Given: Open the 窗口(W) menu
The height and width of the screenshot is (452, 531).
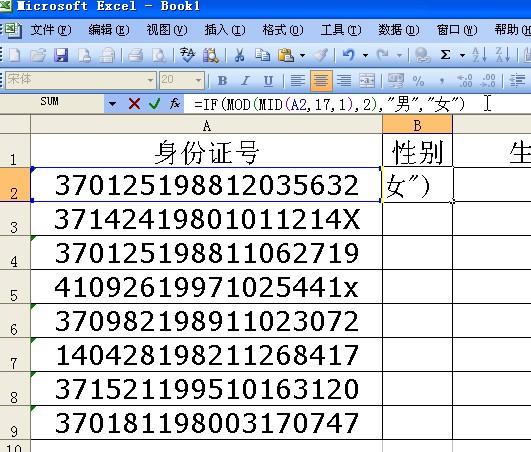Looking at the screenshot, I should click(456, 30).
